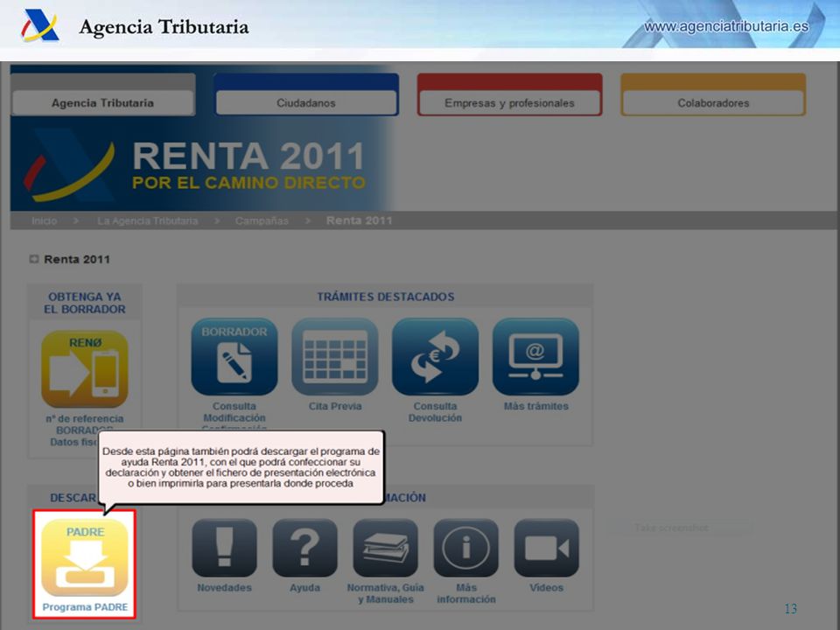
Task: Switch to Empresas y profesionales tab
Action: 509,103
